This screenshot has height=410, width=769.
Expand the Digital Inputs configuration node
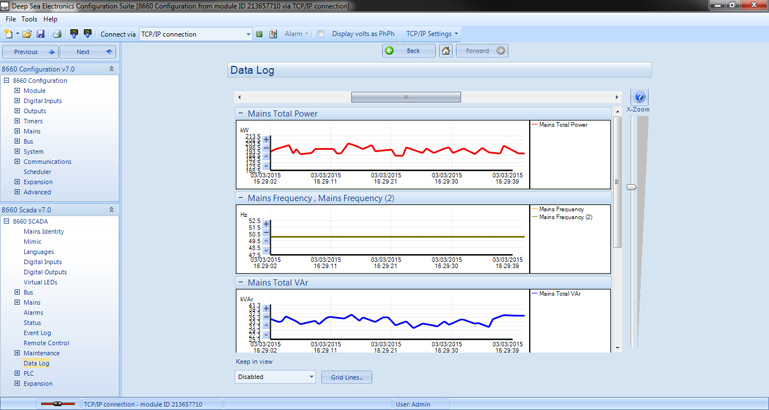[x=17, y=101]
